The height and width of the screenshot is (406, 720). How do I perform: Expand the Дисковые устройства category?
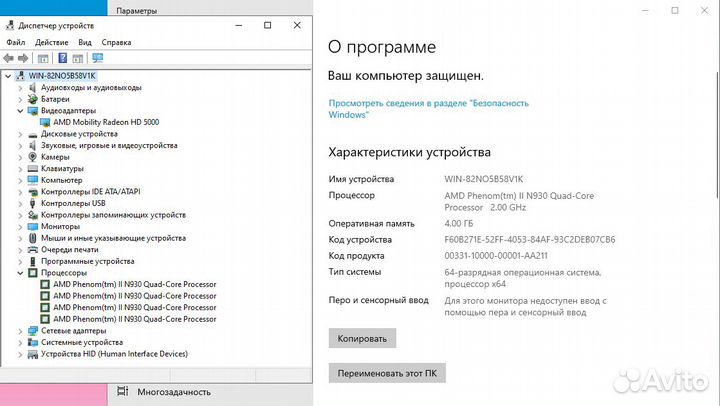(20, 134)
